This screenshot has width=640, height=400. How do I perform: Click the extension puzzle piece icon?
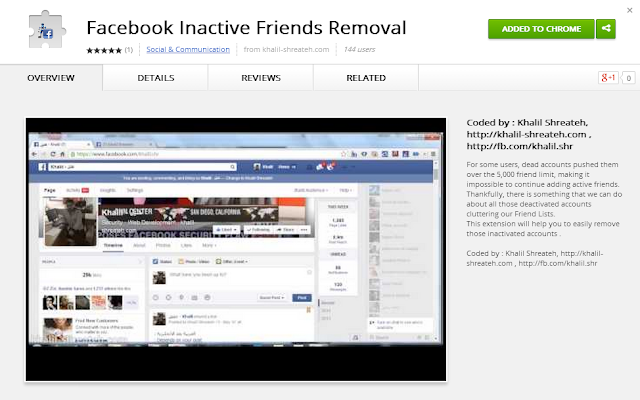[x=47, y=29]
